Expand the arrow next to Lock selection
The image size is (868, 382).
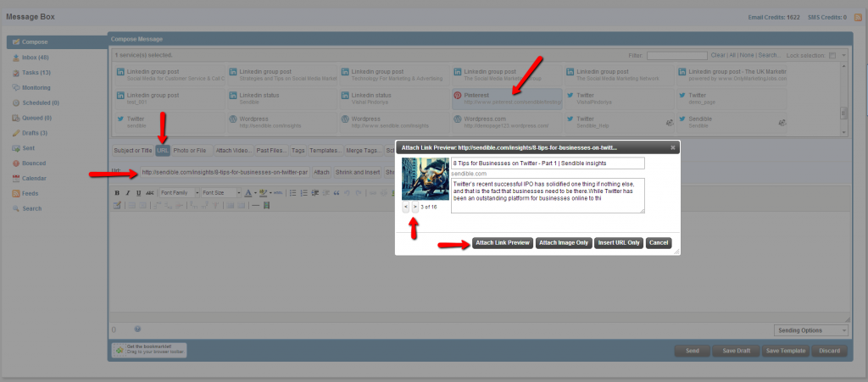(844, 55)
